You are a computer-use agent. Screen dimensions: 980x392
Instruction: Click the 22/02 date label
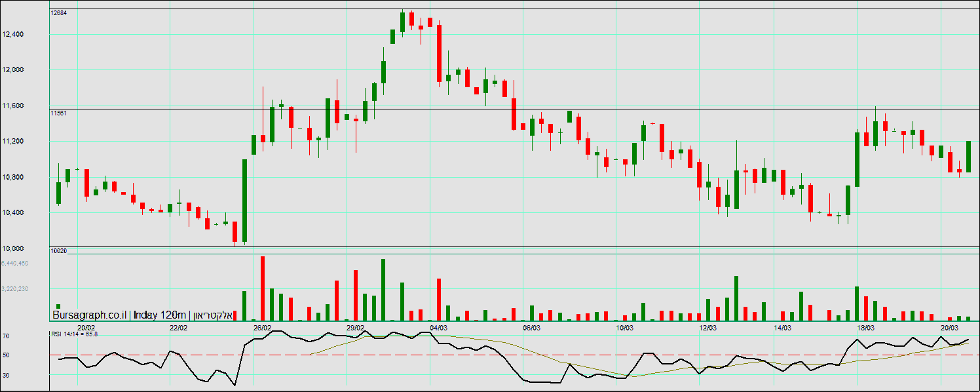coord(178,327)
